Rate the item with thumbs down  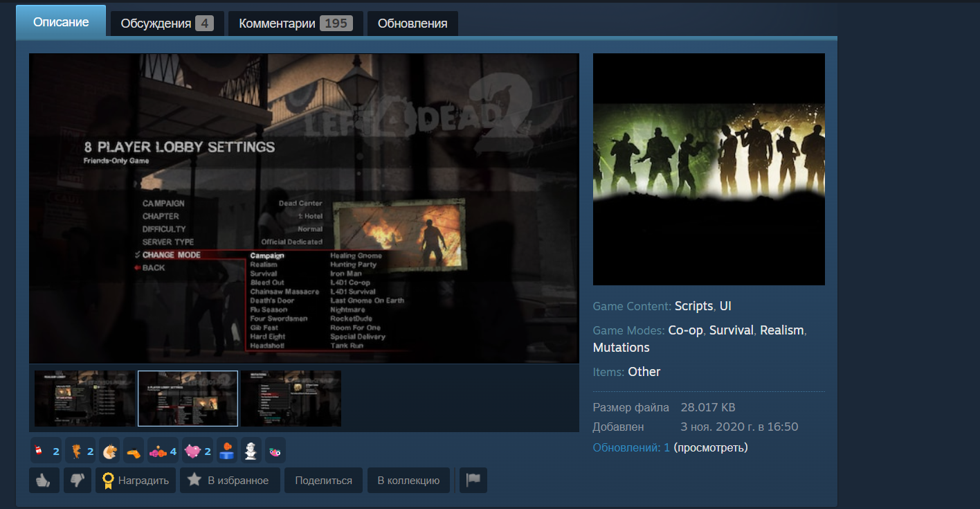(78, 480)
